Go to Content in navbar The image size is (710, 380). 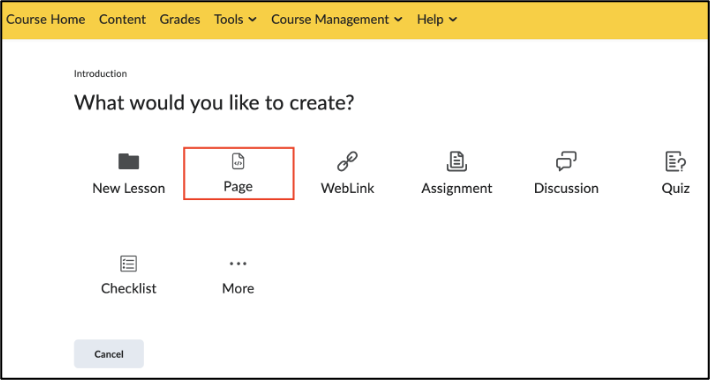pos(122,19)
